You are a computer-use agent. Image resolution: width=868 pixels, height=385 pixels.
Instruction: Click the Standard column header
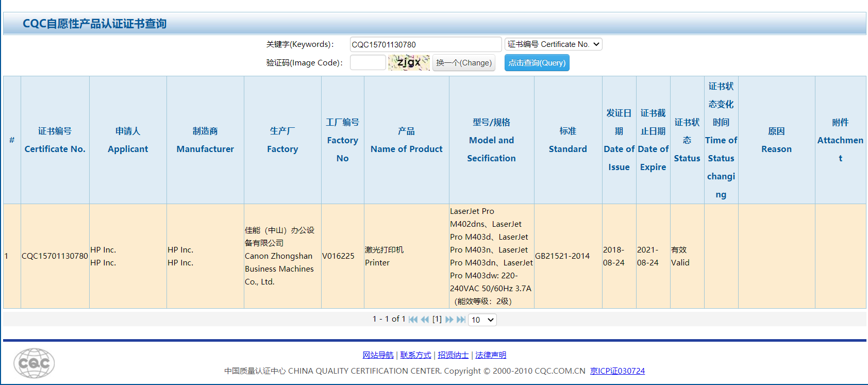click(568, 140)
